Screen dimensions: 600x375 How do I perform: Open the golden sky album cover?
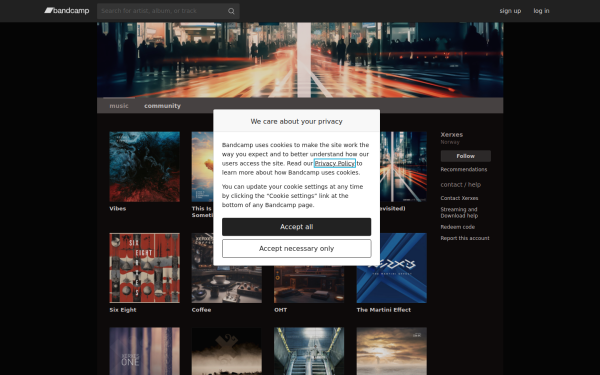point(392,351)
